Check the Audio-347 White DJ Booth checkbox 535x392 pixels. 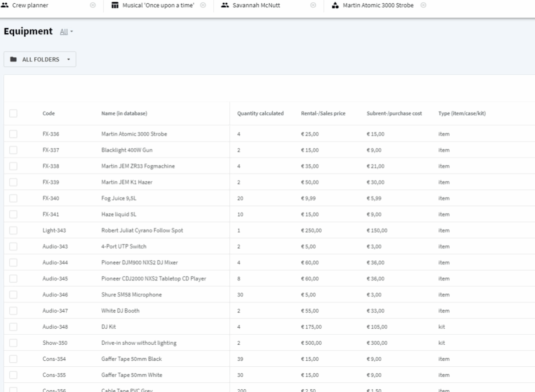point(13,310)
